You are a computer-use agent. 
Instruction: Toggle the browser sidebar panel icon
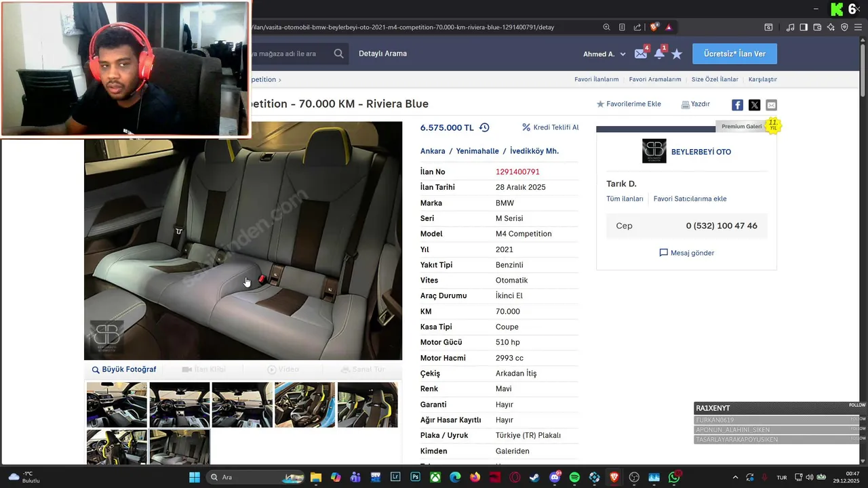[804, 27]
